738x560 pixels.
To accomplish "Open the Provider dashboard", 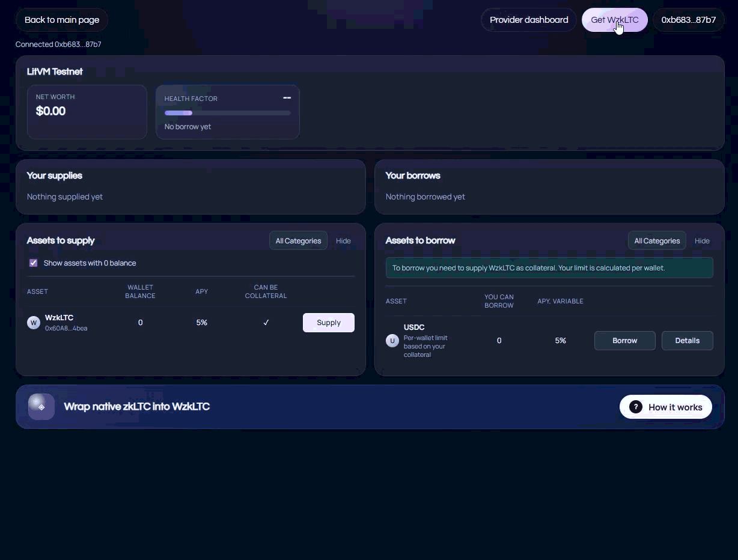I will pyautogui.click(x=529, y=20).
